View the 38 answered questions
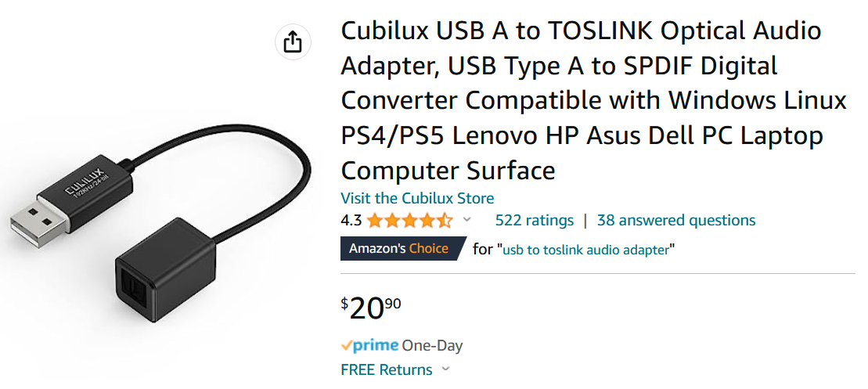This screenshot has width=868, height=389. click(676, 221)
